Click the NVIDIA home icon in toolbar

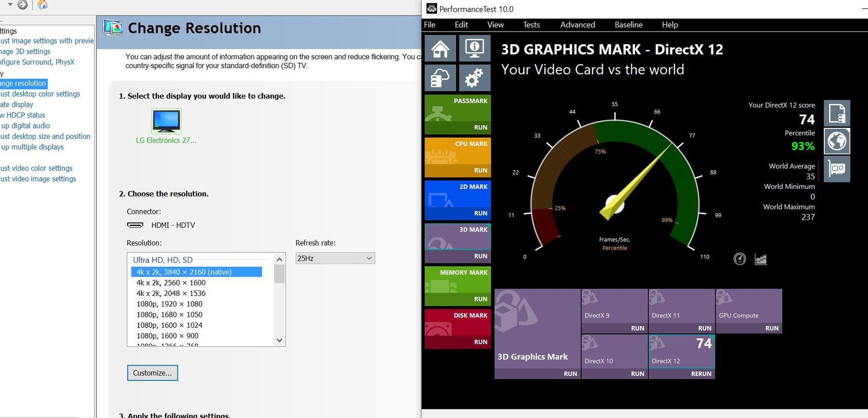42,5
